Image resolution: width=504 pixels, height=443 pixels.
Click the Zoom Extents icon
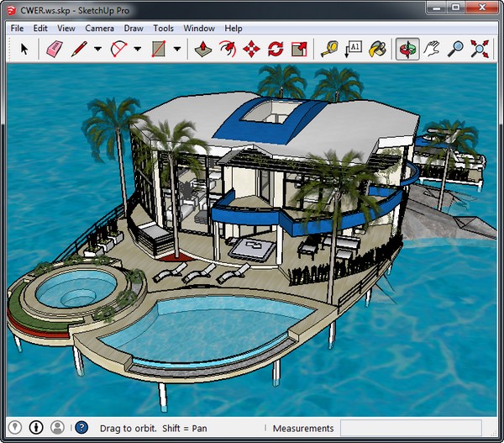480,49
